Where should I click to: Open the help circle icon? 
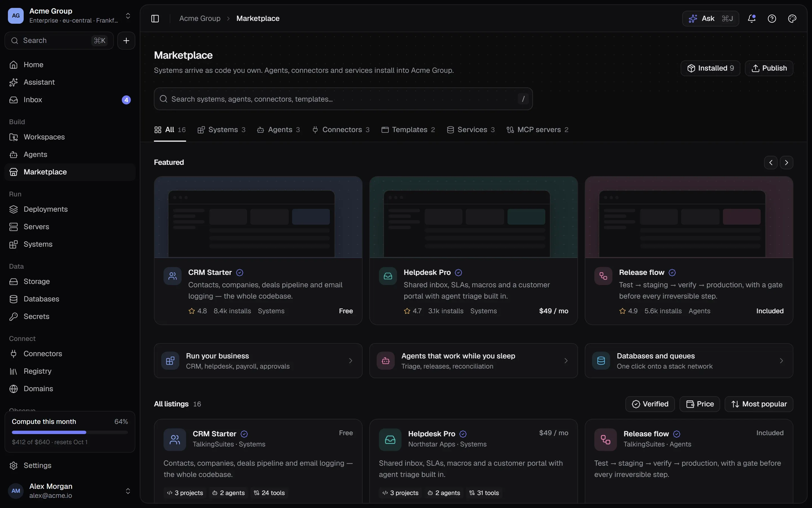pos(772,18)
